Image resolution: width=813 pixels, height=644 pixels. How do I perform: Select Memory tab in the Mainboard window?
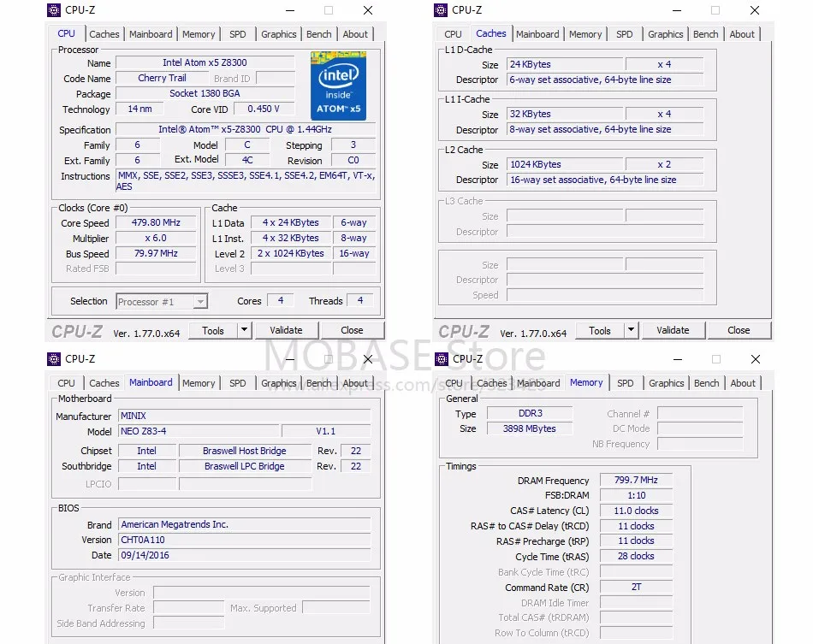(x=199, y=383)
